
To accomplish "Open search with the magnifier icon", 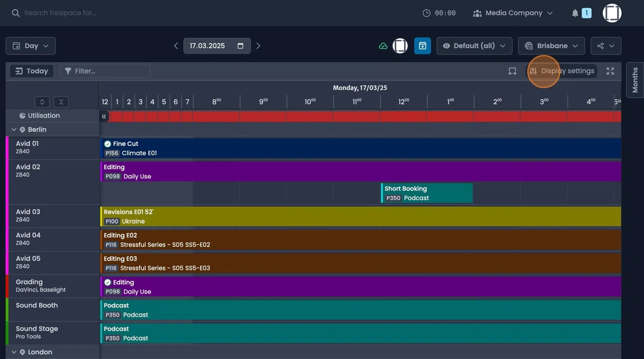I will 15,13.
